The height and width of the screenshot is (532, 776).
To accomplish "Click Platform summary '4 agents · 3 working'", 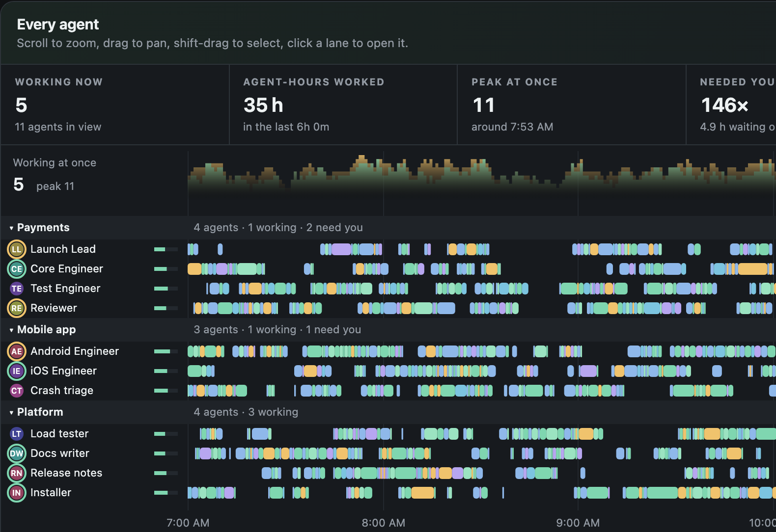I will coord(246,412).
